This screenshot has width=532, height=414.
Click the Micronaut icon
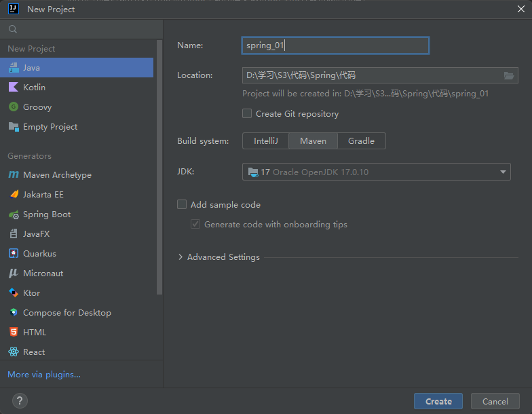pos(14,273)
